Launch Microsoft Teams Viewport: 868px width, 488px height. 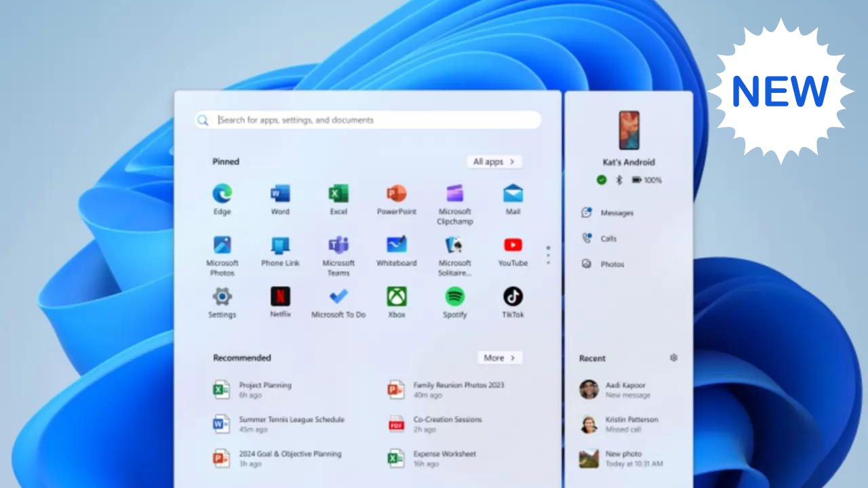[x=338, y=256]
